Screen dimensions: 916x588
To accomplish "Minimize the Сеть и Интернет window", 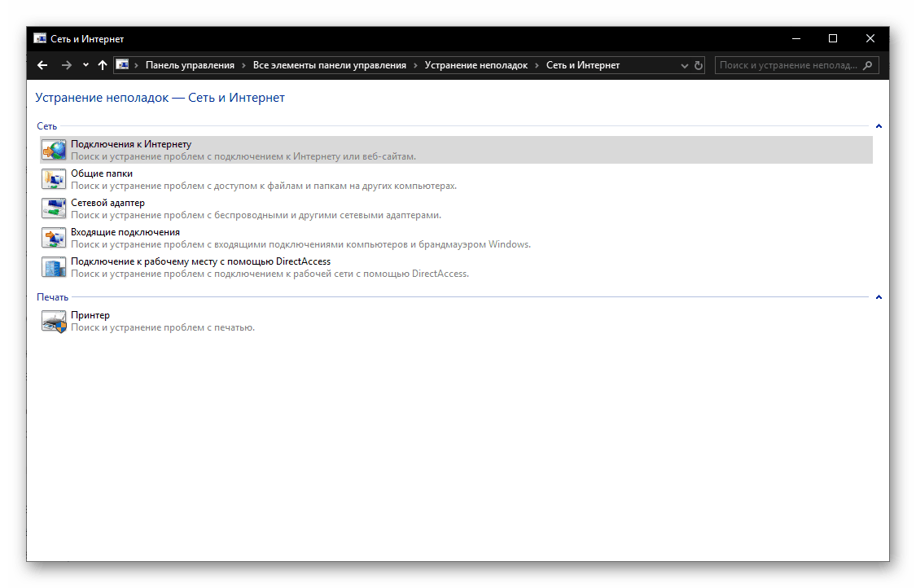I will [x=796, y=38].
